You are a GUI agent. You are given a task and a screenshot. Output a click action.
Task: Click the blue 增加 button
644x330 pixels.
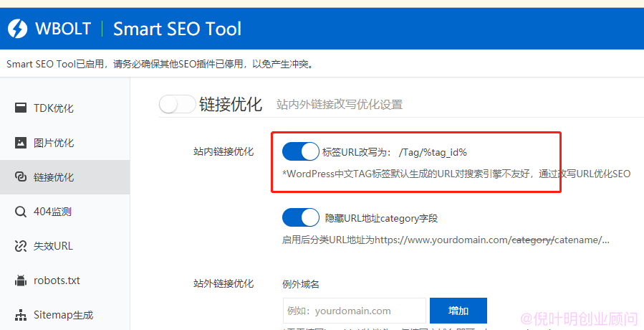coord(458,311)
